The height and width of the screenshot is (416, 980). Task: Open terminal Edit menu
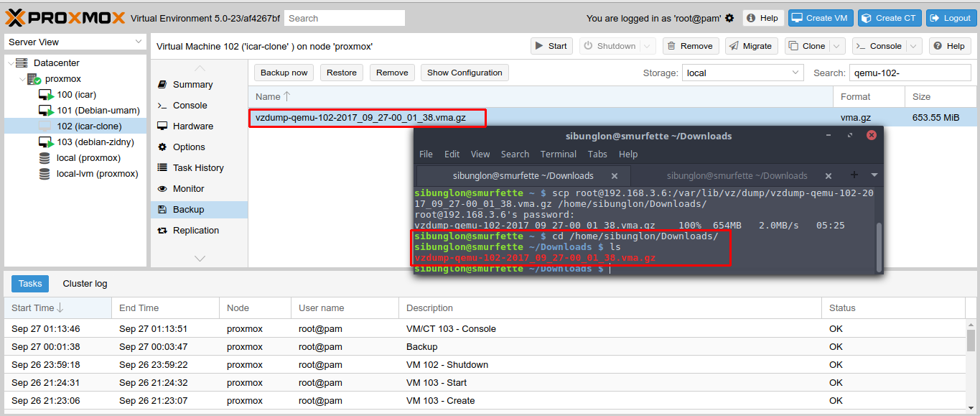[x=452, y=154]
